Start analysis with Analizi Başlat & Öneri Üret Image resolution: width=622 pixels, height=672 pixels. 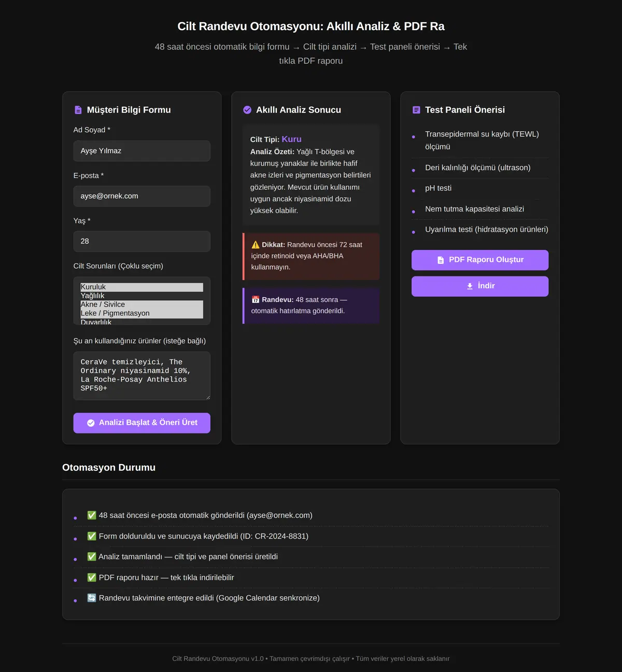tap(142, 423)
